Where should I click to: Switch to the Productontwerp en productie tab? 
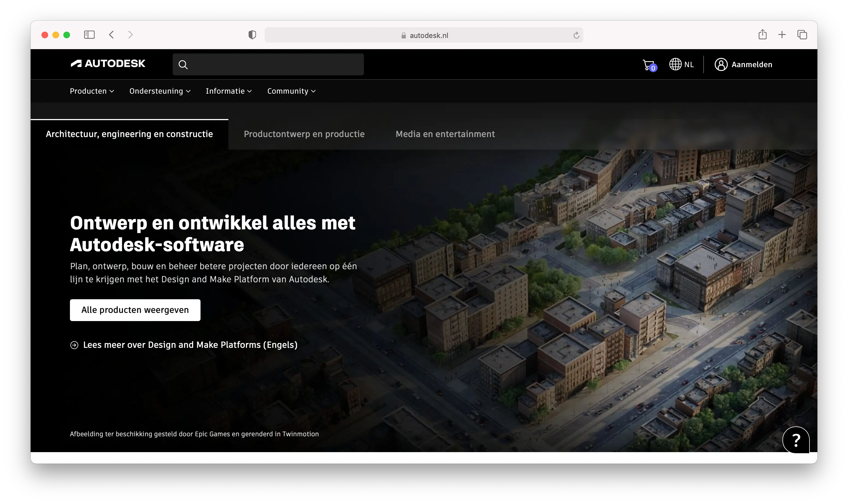tap(304, 134)
